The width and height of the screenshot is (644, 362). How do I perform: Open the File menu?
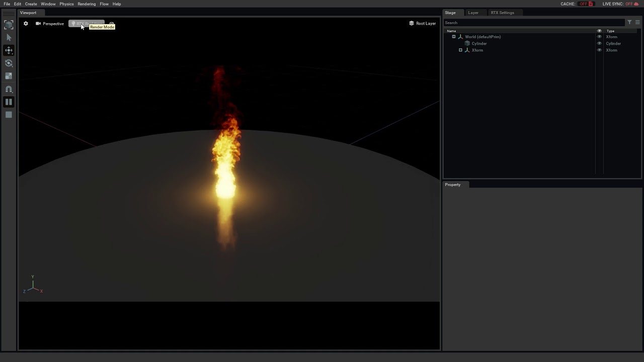coord(7,4)
